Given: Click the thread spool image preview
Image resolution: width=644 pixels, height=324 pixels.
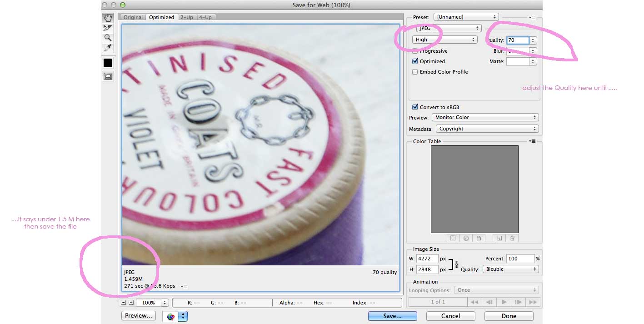Looking at the screenshot, I should click(261, 145).
